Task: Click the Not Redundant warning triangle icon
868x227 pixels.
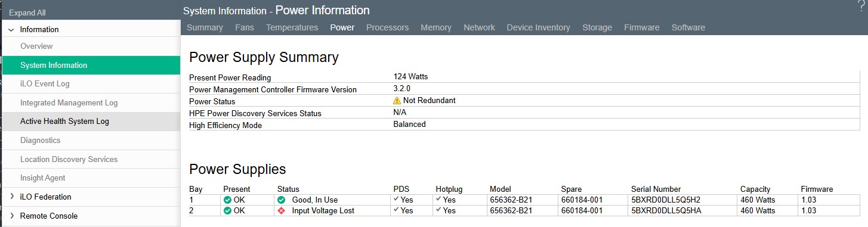Action: (397, 101)
